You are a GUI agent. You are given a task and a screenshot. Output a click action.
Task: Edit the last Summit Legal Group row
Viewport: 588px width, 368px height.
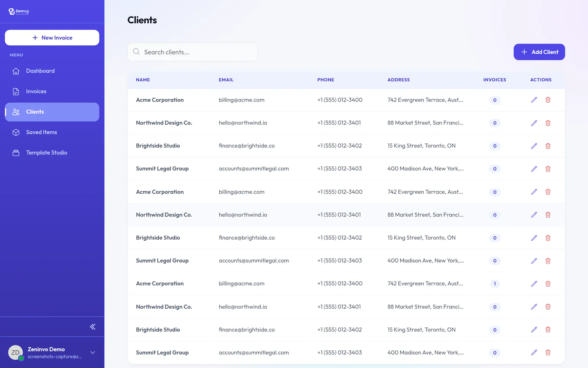pos(534,353)
